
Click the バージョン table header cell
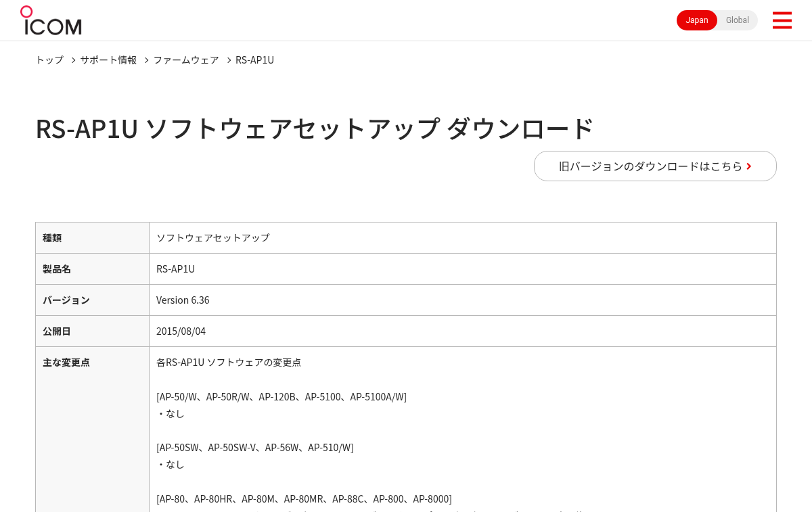click(92, 300)
